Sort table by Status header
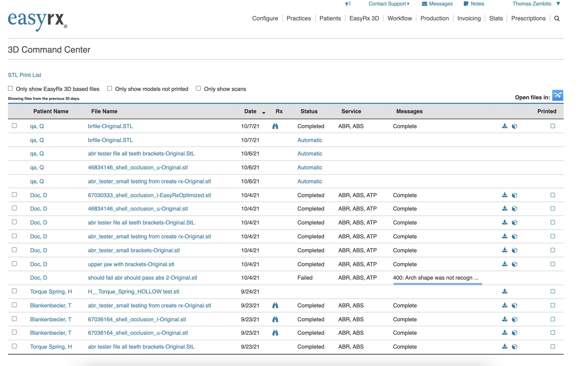588x366 pixels. [x=309, y=111]
